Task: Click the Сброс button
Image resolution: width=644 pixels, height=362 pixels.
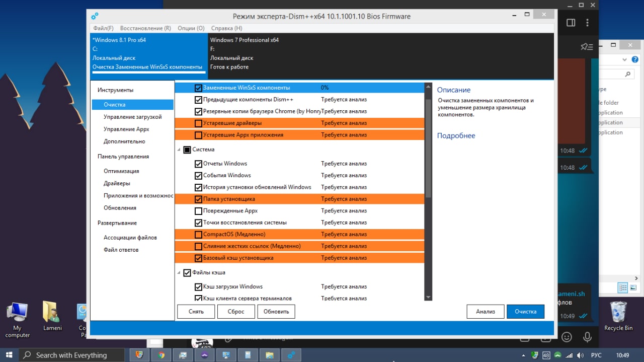Action: pos(236,312)
